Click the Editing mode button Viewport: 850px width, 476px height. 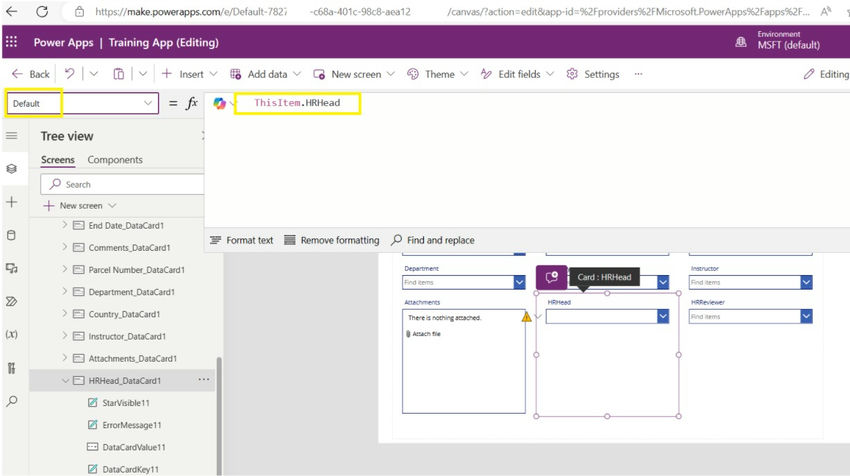point(826,74)
